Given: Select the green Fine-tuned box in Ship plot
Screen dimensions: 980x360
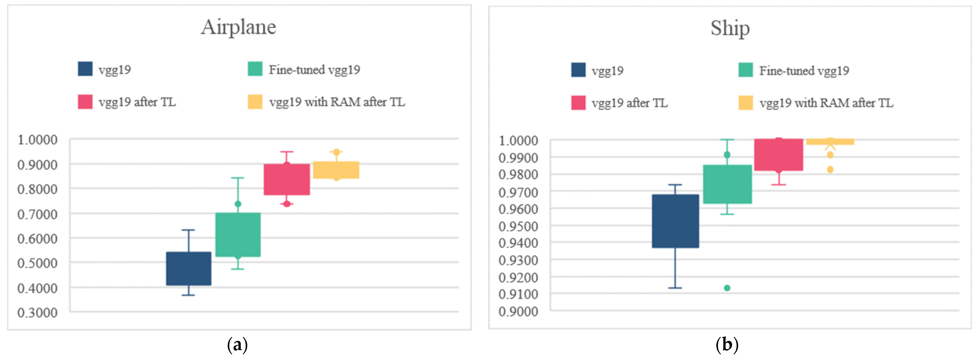Looking at the screenshot, I should coord(727,184).
